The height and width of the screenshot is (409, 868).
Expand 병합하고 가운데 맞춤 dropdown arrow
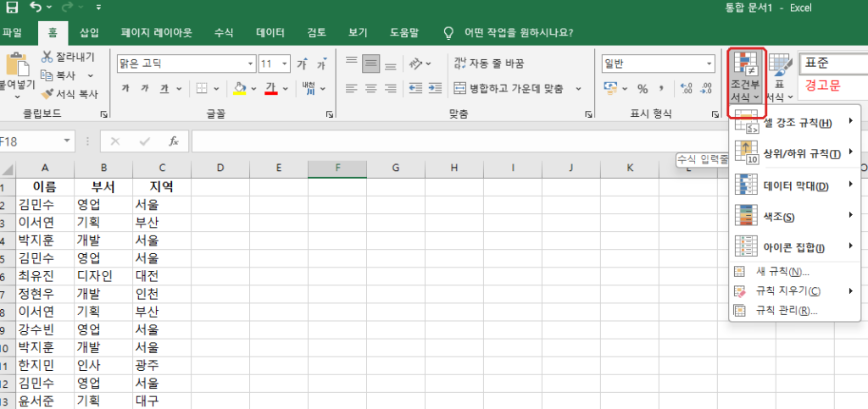coord(578,88)
